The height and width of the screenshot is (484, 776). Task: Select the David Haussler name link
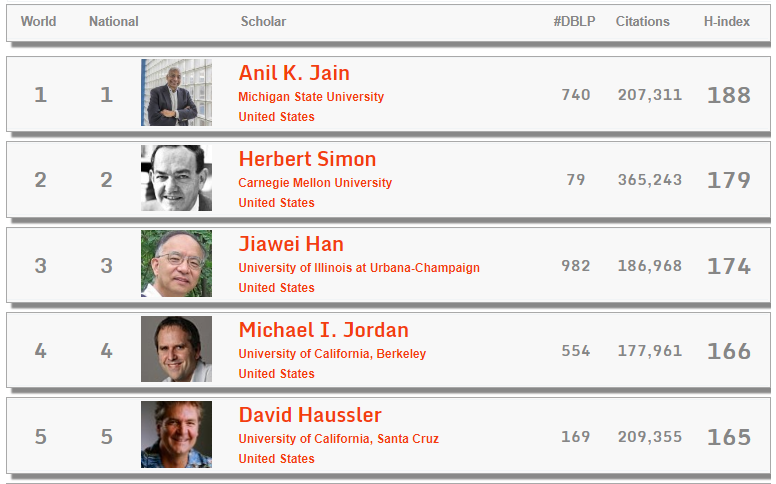point(310,415)
